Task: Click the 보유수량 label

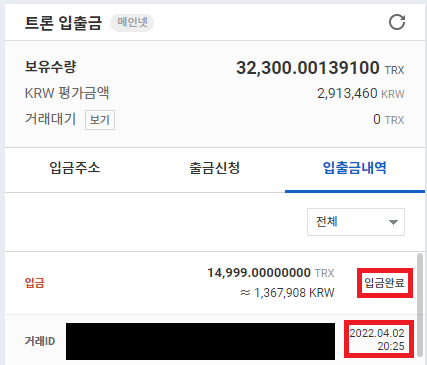Action: (x=51, y=66)
